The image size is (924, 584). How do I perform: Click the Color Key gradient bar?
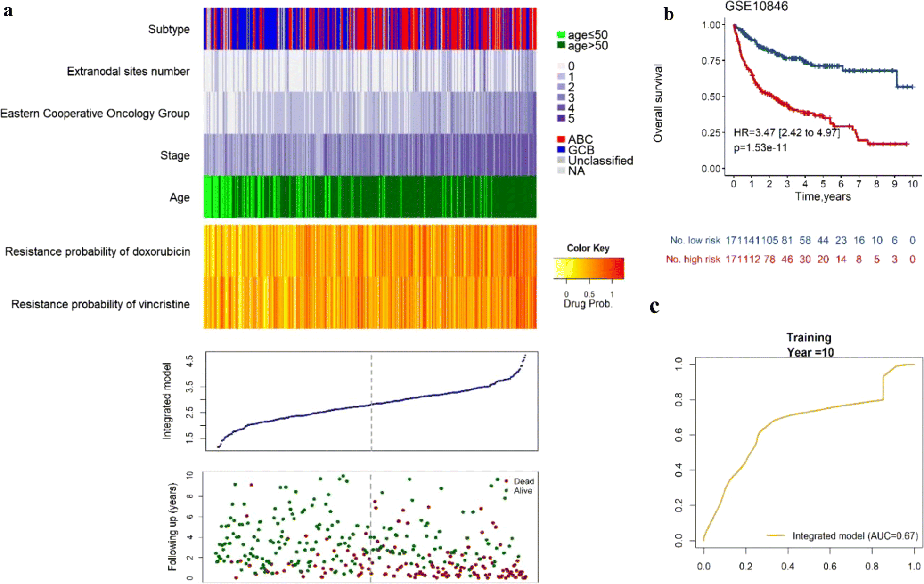point(589,268)
